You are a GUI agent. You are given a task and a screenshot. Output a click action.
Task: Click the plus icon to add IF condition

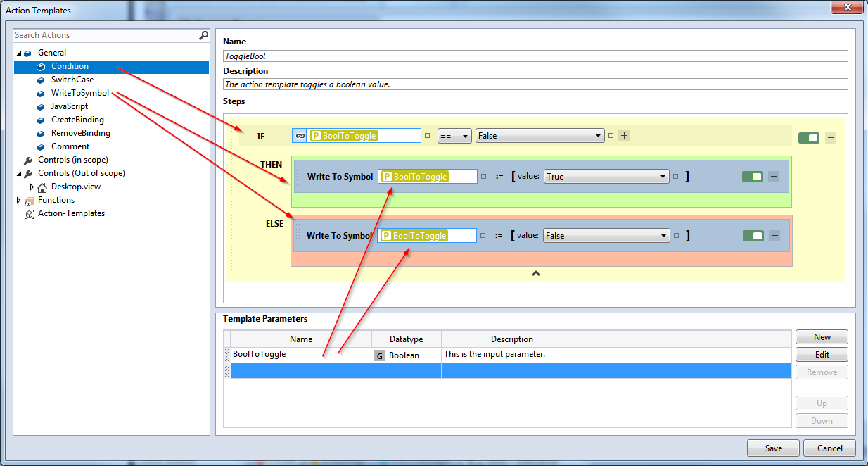[624, 136]
